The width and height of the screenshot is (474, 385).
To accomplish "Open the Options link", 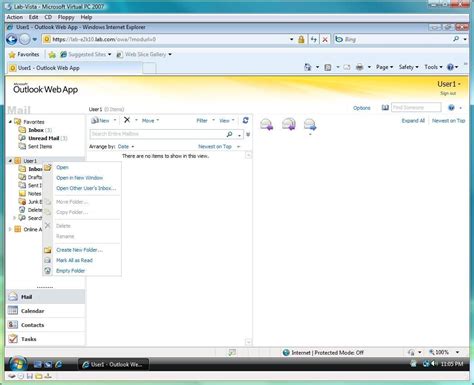I will [x=362, y=108].
